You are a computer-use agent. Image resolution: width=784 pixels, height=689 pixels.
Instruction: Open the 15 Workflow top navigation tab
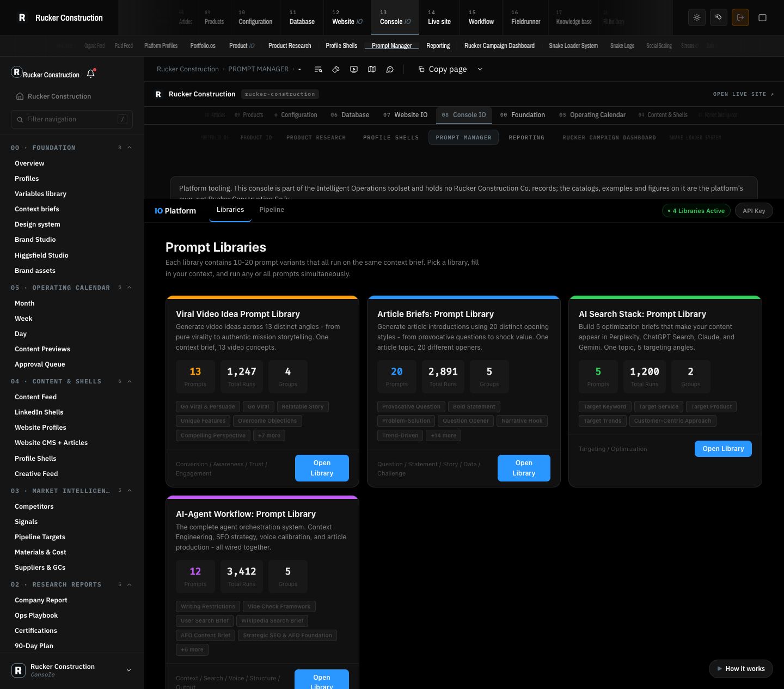click(481, 17)
